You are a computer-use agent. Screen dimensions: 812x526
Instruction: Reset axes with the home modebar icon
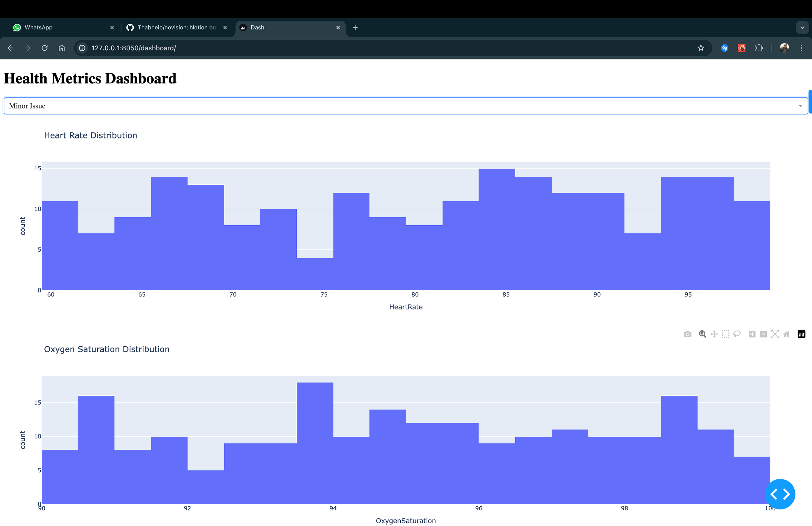pos(786,334)
